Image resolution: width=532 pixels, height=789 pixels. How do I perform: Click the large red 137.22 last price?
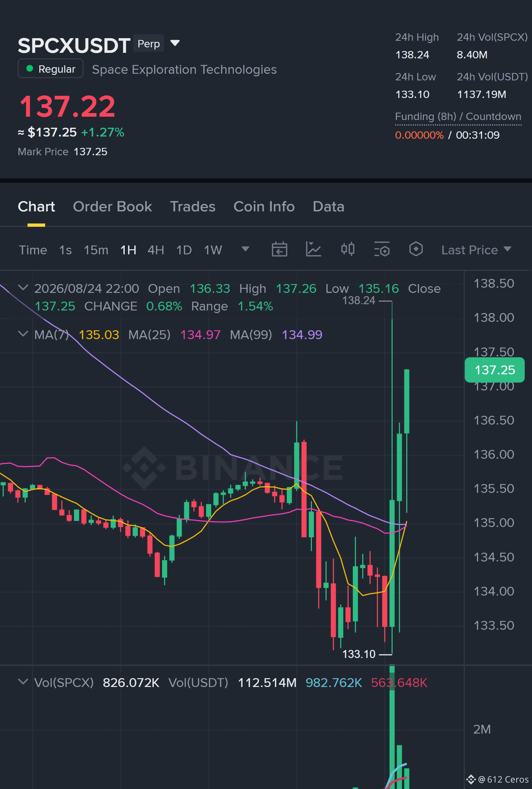tap(68, 106)
